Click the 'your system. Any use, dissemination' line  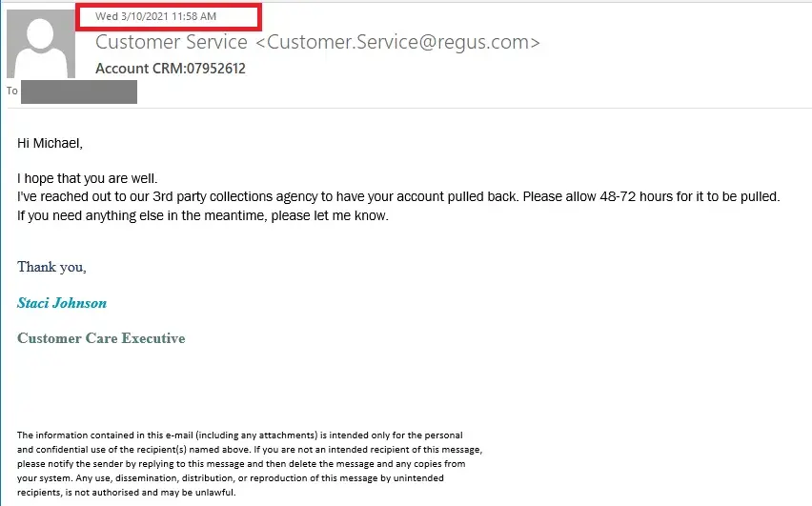pos(231,478)
